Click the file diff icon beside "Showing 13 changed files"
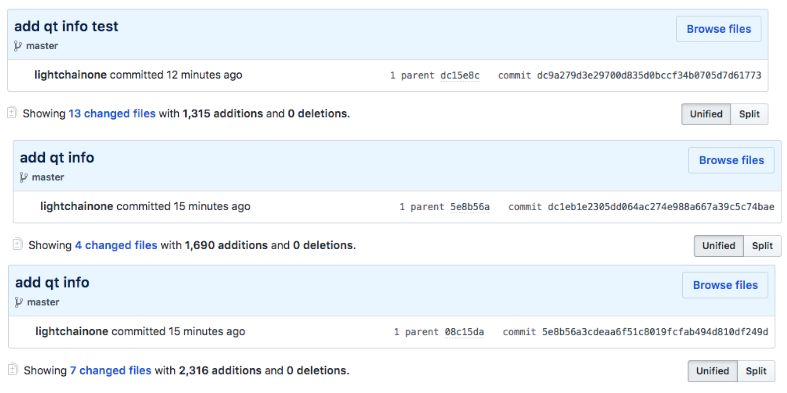This screenshot has height=393, width=787. pyautogui.click(x=12, y=113)
